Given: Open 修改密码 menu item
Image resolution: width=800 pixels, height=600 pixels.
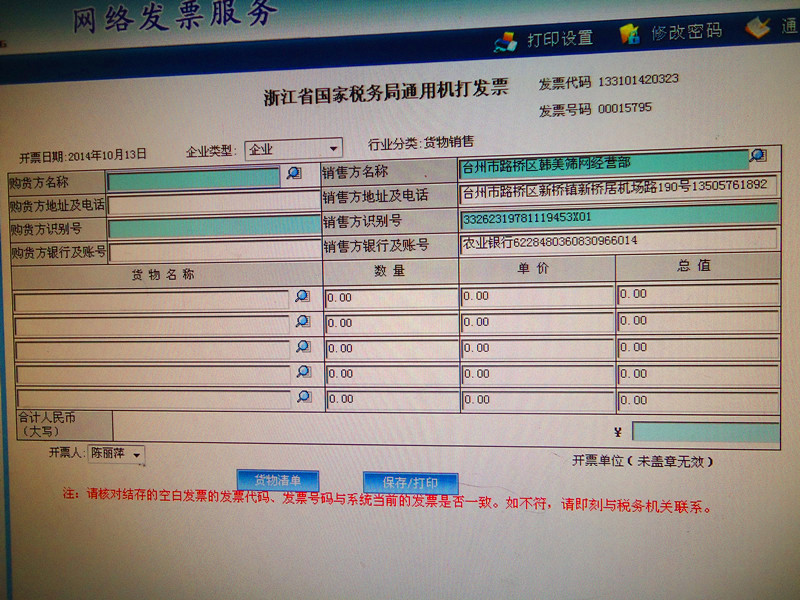Looking at the screenshot, I should click(x=686, y=32).
